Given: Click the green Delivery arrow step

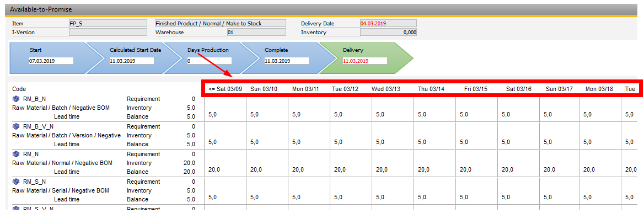Looking at the screenshot, I should pos(366,58).
